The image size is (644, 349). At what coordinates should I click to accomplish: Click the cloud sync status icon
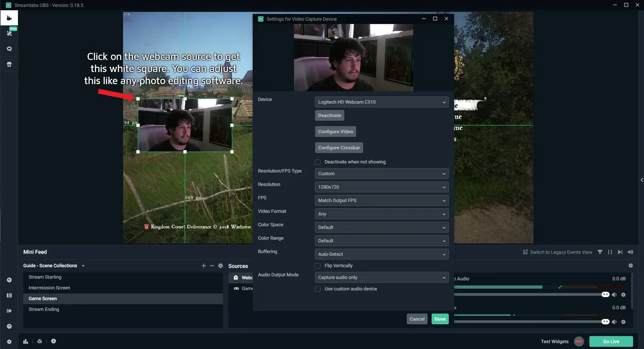pos(39,341)
